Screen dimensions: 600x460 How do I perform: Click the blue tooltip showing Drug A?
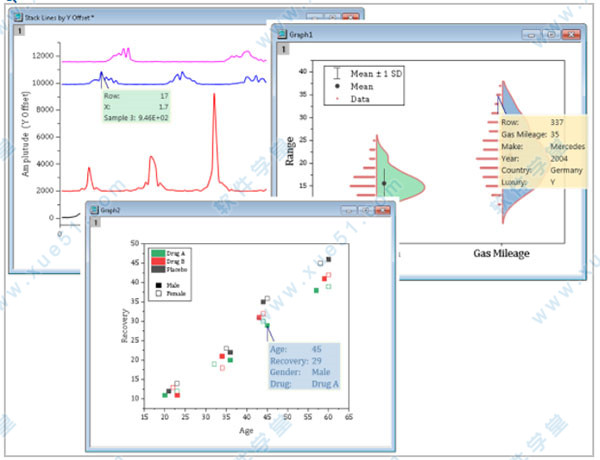pos(304,366)
